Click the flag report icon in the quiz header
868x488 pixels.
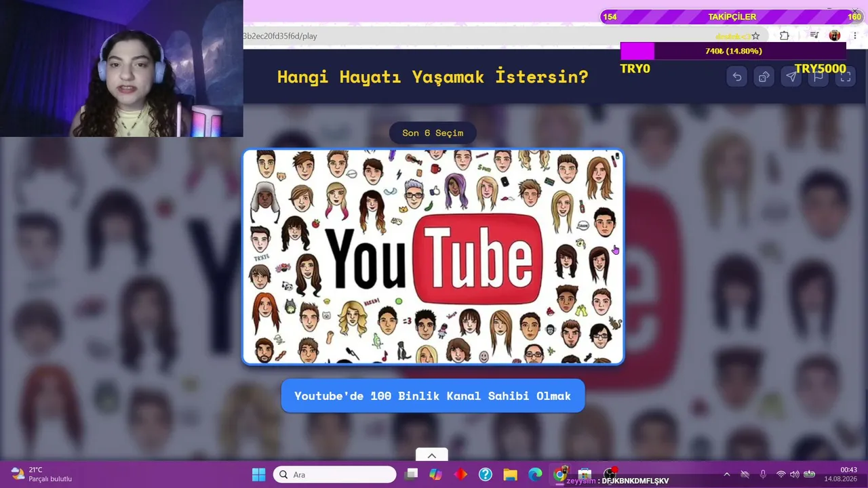point(818,77)
